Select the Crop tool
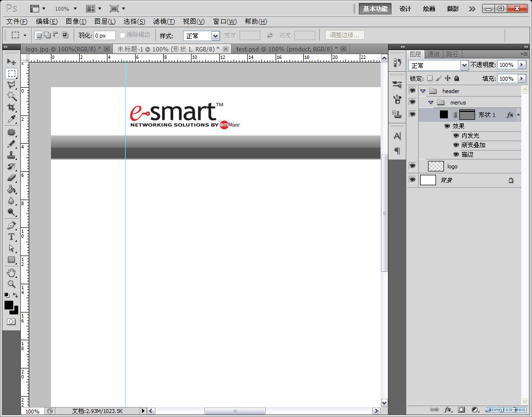 coord(11,107)
